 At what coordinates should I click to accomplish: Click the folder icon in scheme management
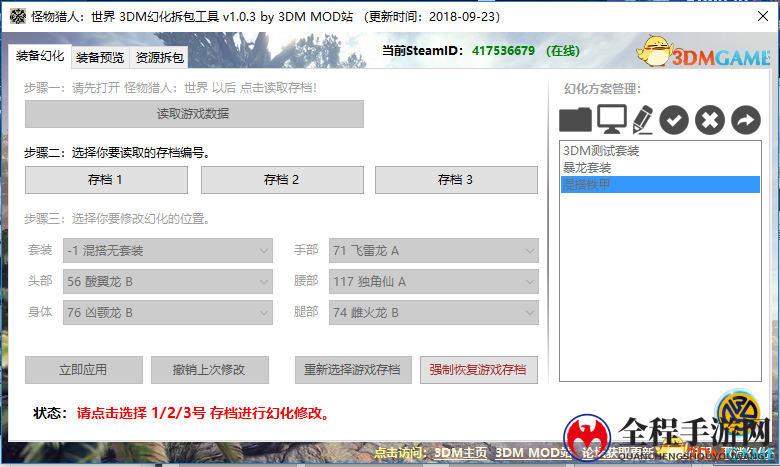(x=575, y=120)
